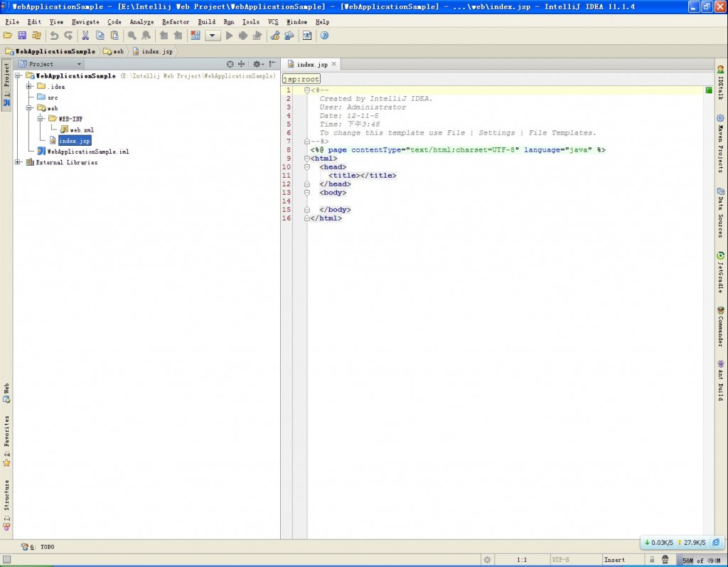Expand the External Libraries node
Viewport: 728px width, 567px height.
click(x=18, y=162)
